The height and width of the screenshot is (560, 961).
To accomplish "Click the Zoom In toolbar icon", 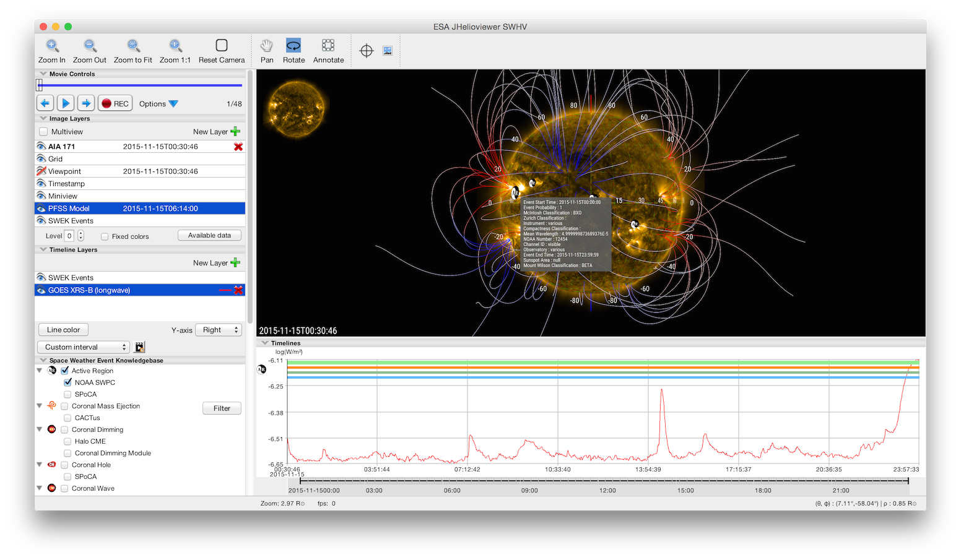I will [x=52, y=46].
